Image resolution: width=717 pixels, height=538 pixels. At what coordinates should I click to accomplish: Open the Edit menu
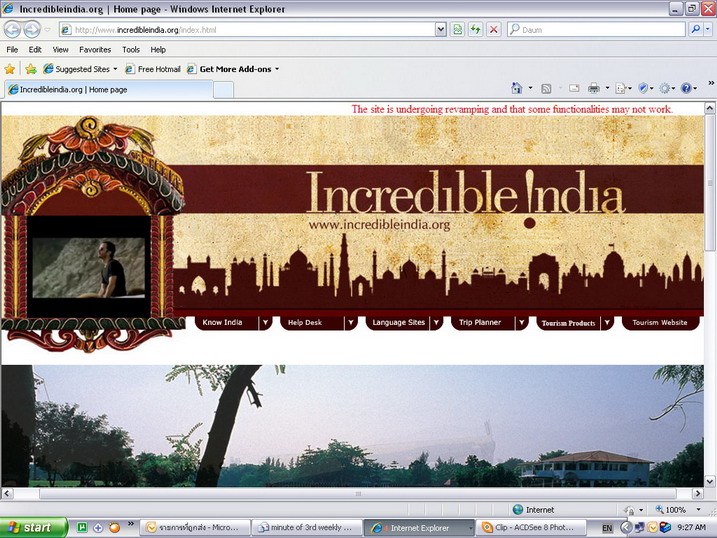click(x=35, y=49)
